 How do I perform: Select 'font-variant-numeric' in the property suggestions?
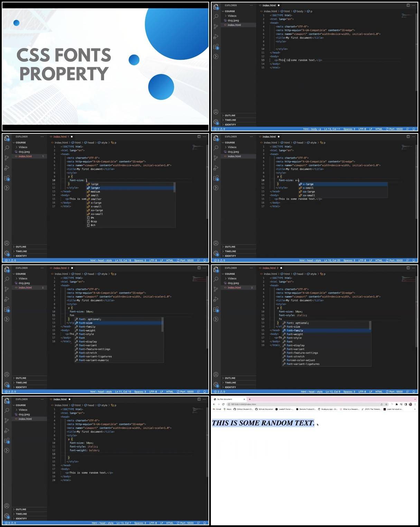tap(119, 360)
